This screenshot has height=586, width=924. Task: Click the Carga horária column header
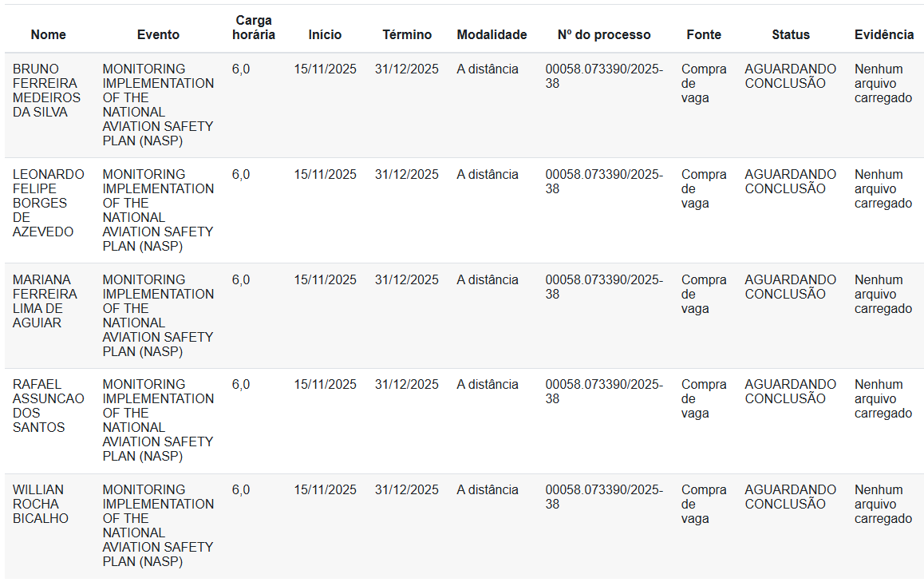point(254,28)
